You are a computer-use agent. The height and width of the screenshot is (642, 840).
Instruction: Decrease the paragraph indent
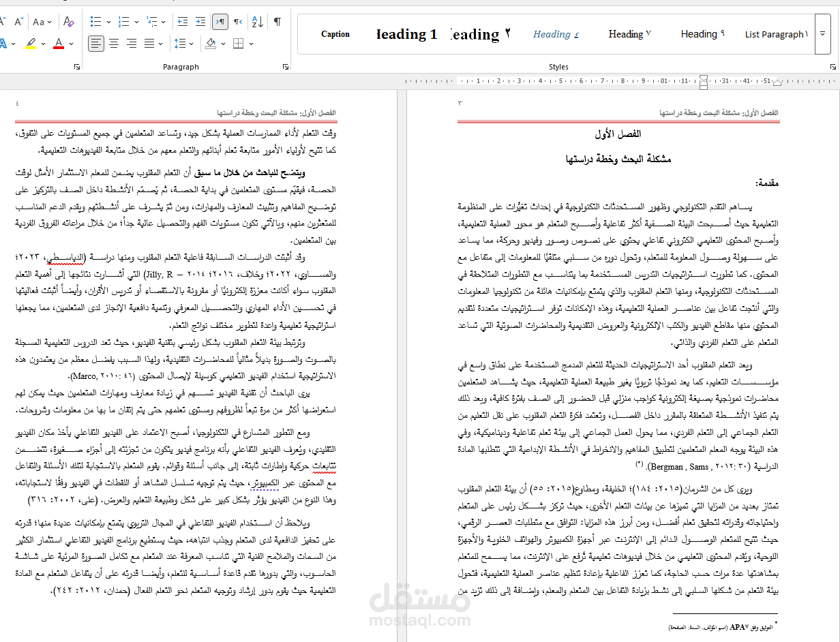point(183,22)
